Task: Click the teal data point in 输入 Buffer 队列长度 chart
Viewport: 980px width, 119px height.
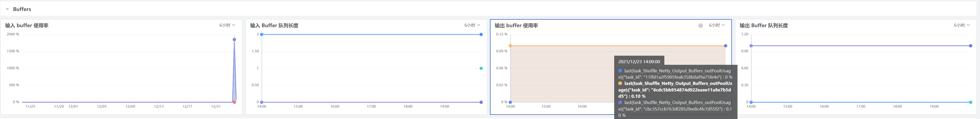Action: 481,69
